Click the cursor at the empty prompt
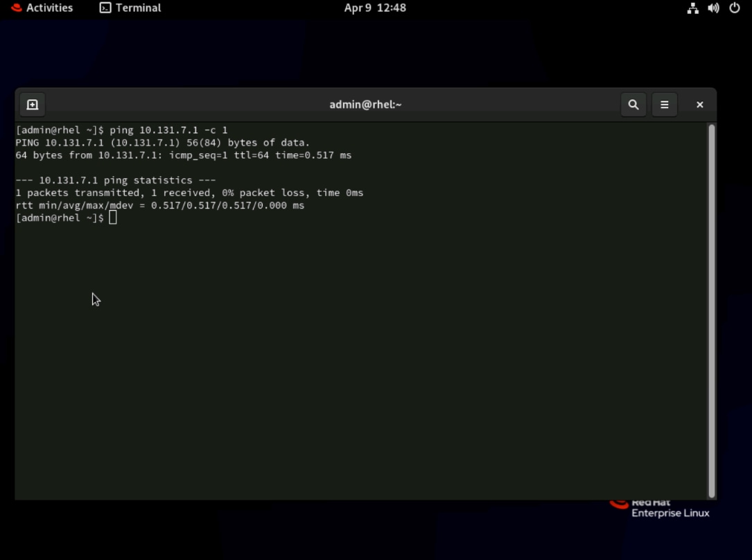Image resolution: width=752 pixels, height=560 pixels. point(113,218)
